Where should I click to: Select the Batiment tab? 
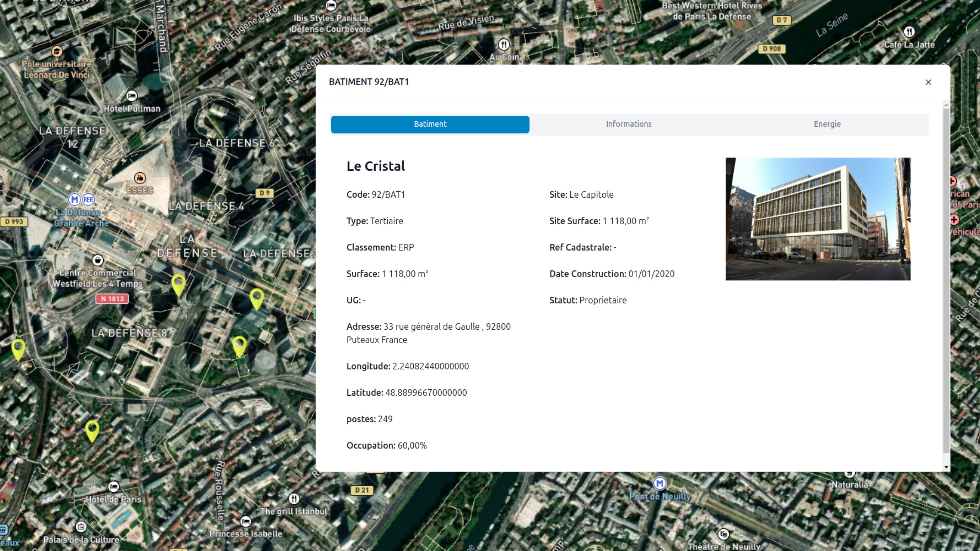pyautogui.click(x=430, y=124)
